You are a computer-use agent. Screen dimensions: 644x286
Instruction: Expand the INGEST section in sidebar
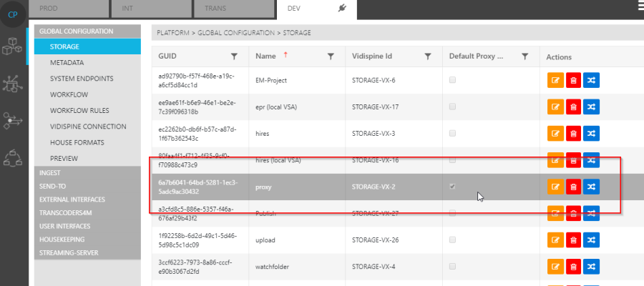point(51,173)
